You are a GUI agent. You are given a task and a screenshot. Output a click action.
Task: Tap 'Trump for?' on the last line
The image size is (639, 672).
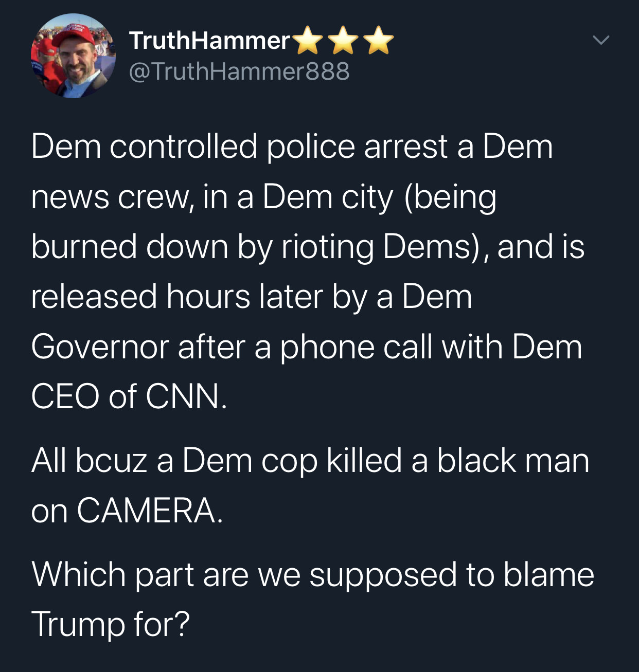110,624
